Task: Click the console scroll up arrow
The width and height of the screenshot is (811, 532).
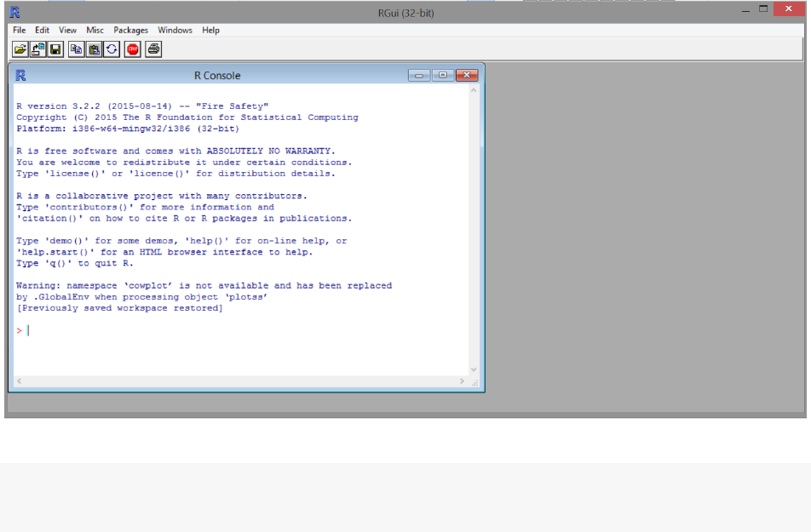Action: tap(474, 90)
